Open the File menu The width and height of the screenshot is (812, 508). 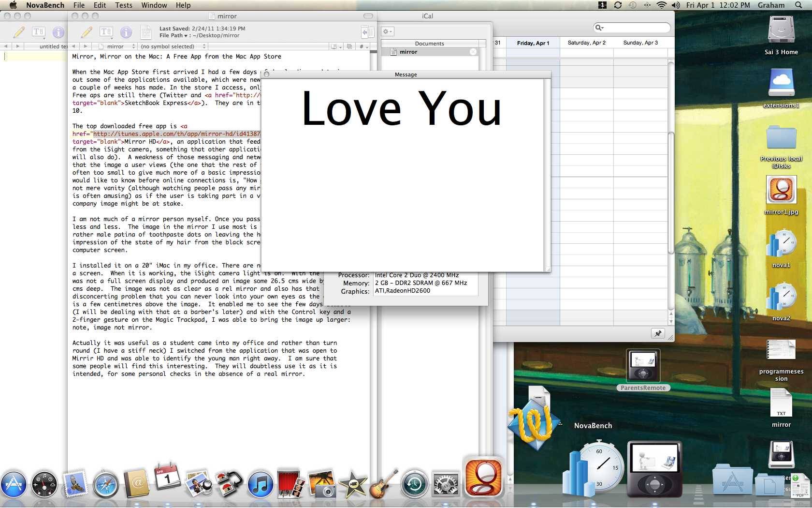pyautogui.click(x=79, y=5)
